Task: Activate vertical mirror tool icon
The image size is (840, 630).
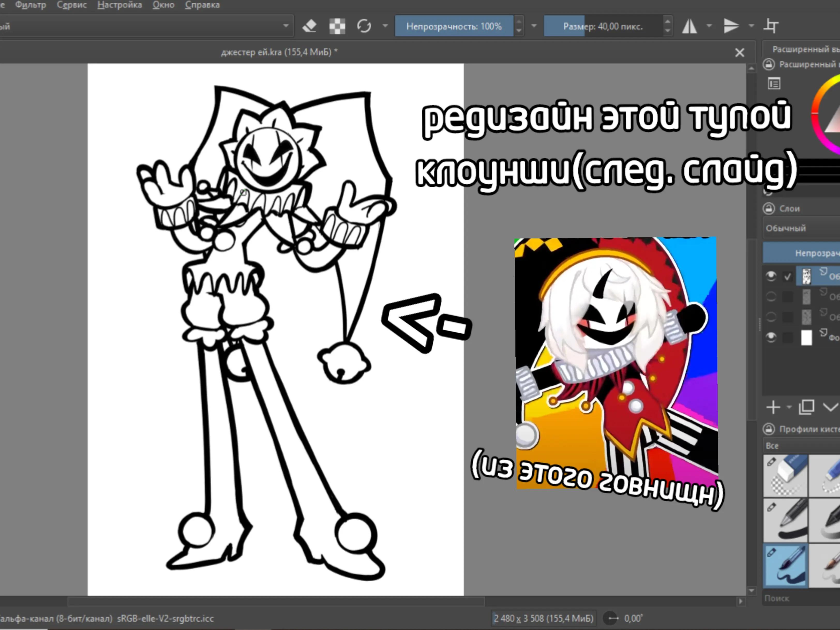Action: tap(731, 26)
